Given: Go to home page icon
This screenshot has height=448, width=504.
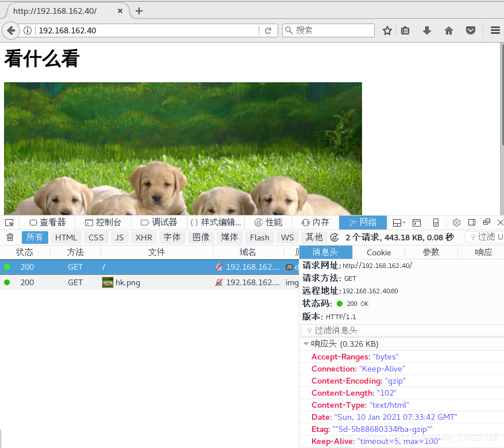Looking at the screenshot, I should (x=449, y=30).
